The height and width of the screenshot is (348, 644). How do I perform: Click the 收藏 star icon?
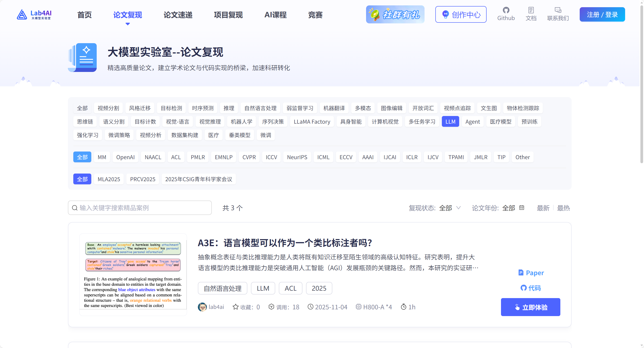point(235,307)
